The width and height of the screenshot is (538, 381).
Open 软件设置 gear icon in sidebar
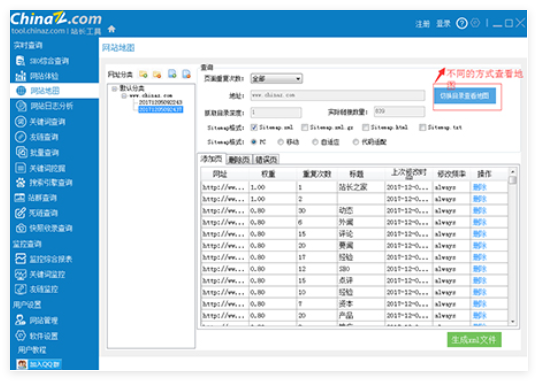pos(21,335)
